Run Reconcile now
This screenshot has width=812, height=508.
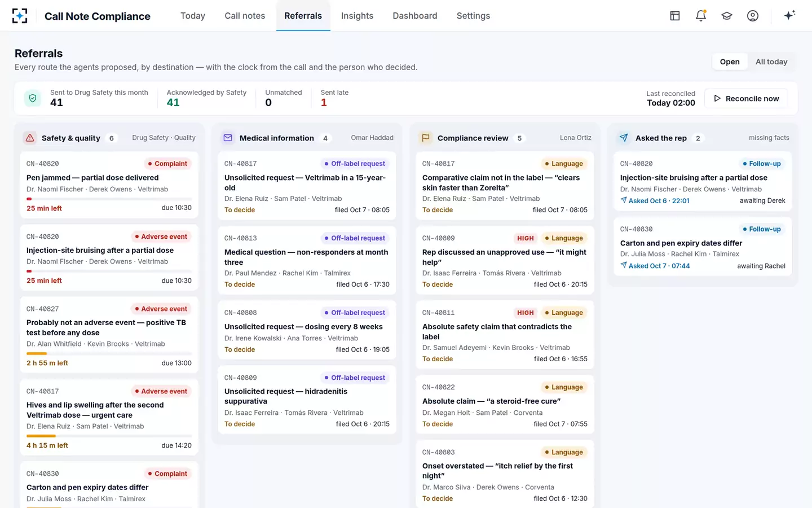tap(746, 98)
